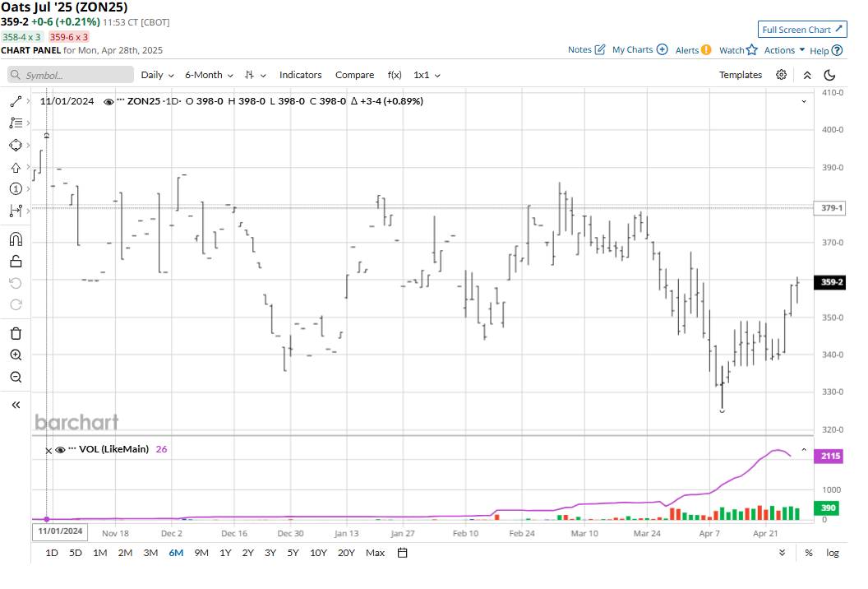Add symbol to Watch list
Viewport: 868px width, 589px height.
[x=738, y=50]
